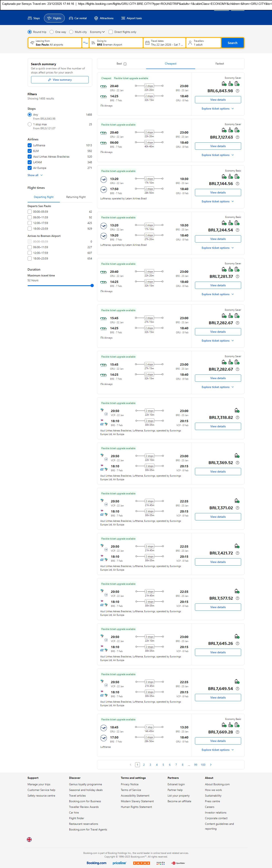Click the price info icon next to BRL6,843.98
This screenshot has height=868, width=272.
[237, 91]
